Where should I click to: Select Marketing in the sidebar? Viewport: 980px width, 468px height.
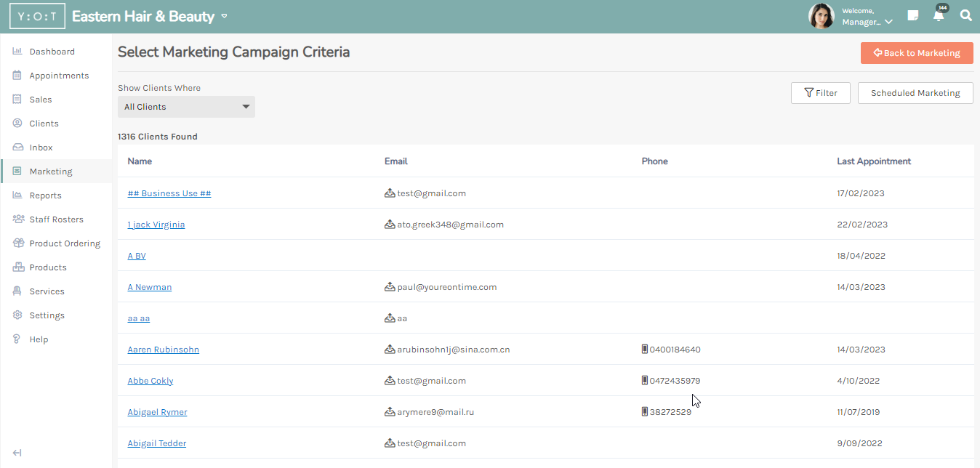pyautogui.click(x=51, y=172)
